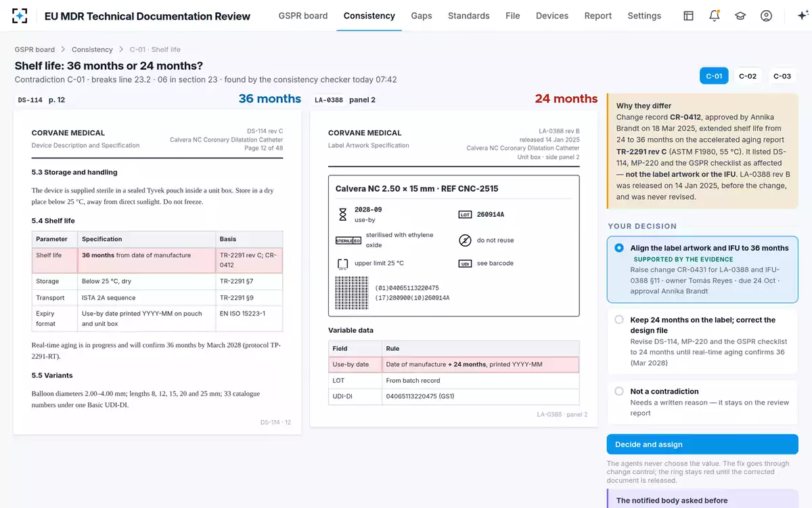
Task: Click 'Why they differ' heading
Action: (x=644, y=106)
